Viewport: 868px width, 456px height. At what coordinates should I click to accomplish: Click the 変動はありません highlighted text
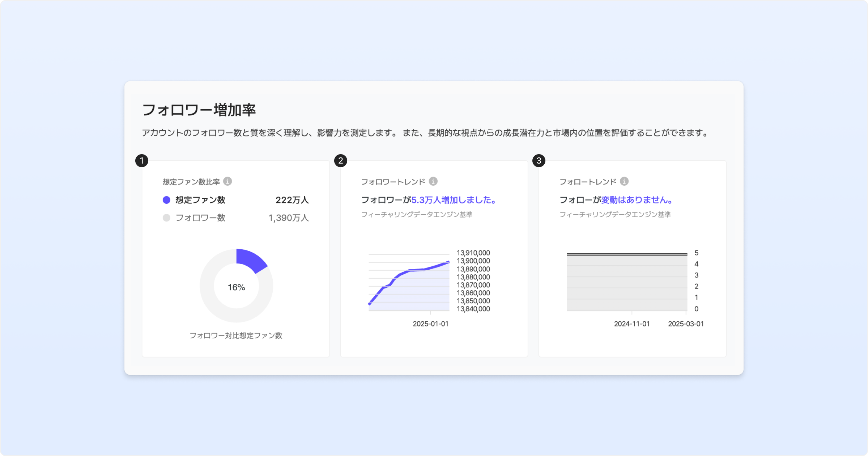click(x=637, y=200)
